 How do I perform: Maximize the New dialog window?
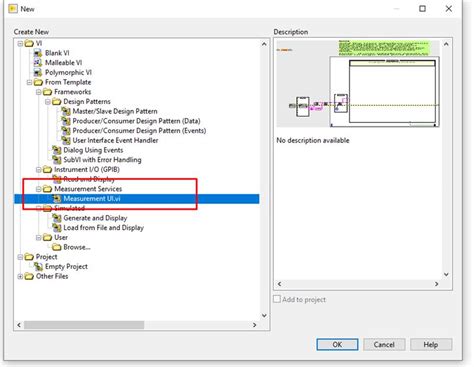coord(422,9)
